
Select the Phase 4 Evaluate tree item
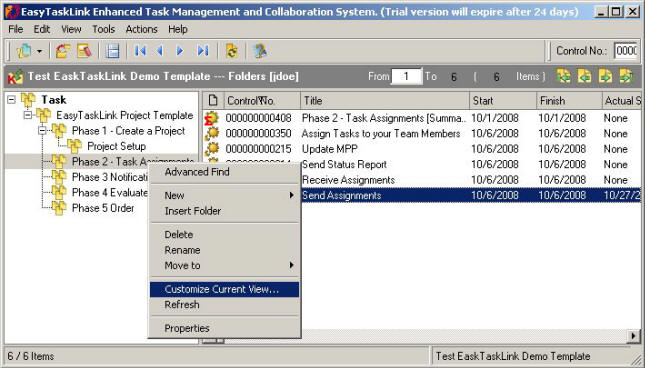click(109, 192)
